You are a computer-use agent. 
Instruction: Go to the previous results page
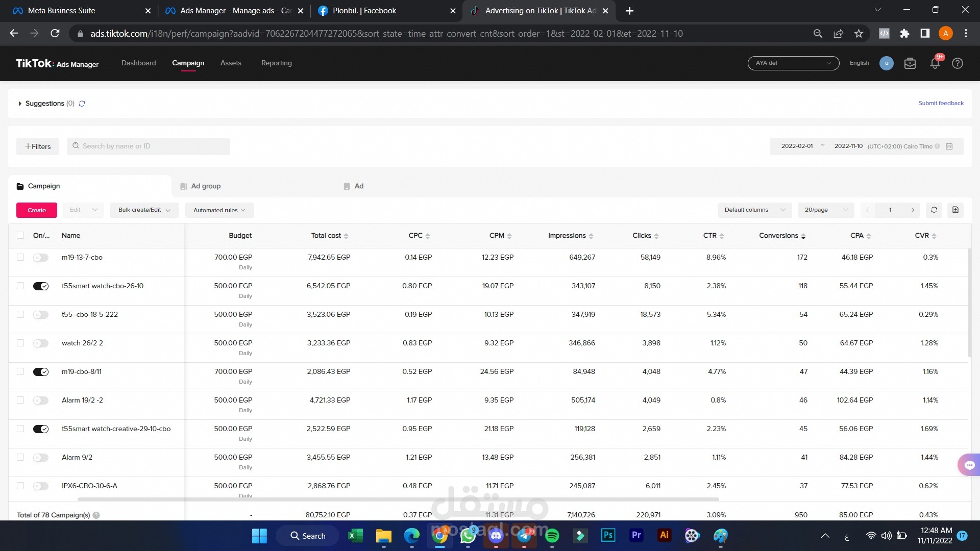[x=867, y=210]
